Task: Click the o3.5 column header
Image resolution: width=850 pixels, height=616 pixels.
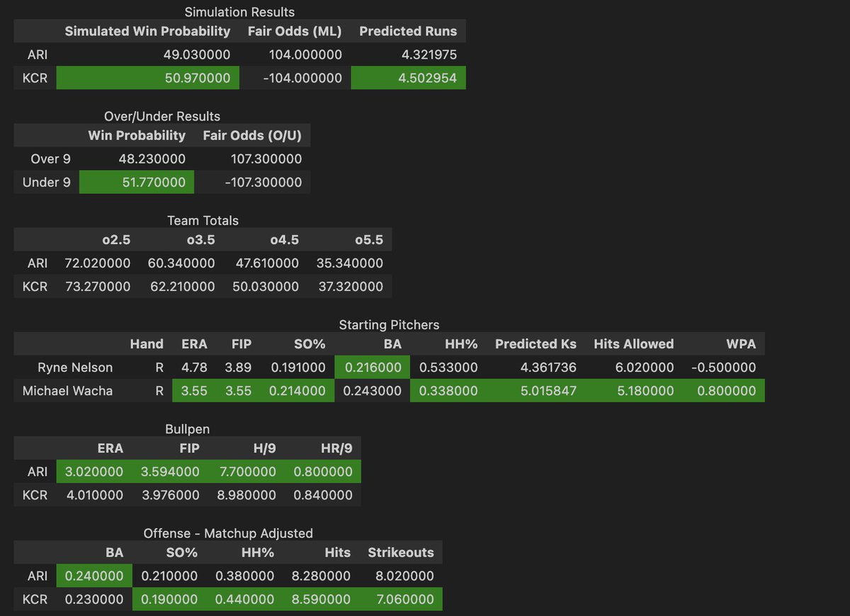Action: pyautogui.click(x=200, y=239)
